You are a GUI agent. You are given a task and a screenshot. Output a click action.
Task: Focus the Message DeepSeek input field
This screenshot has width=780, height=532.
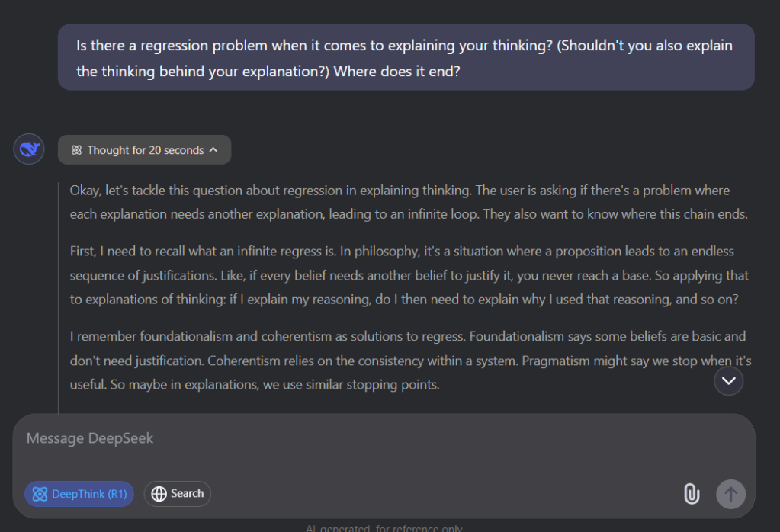343,439
